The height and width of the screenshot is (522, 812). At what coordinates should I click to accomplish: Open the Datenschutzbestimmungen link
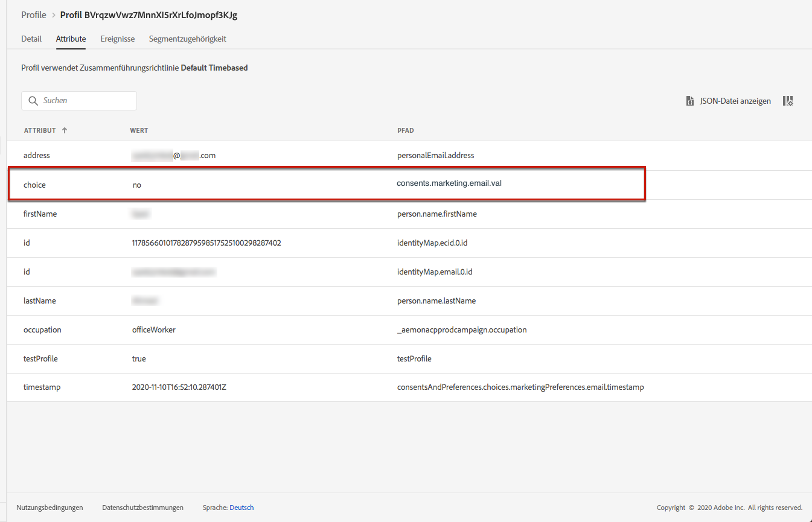pos(143,508)
